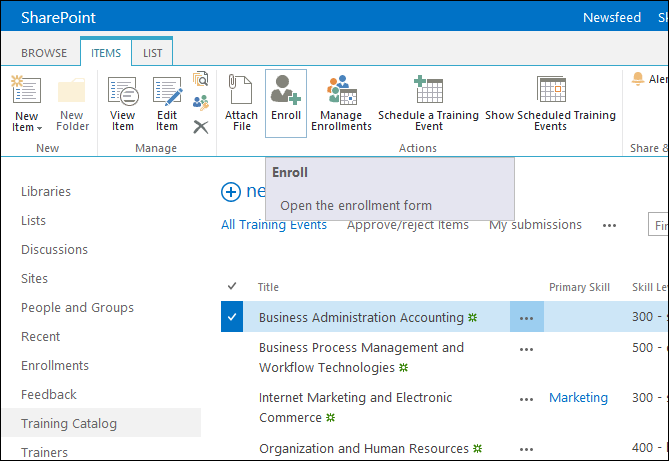Select the Approve/reject Items view
This screenshot has width=669, height=461.
pos(407,225)
